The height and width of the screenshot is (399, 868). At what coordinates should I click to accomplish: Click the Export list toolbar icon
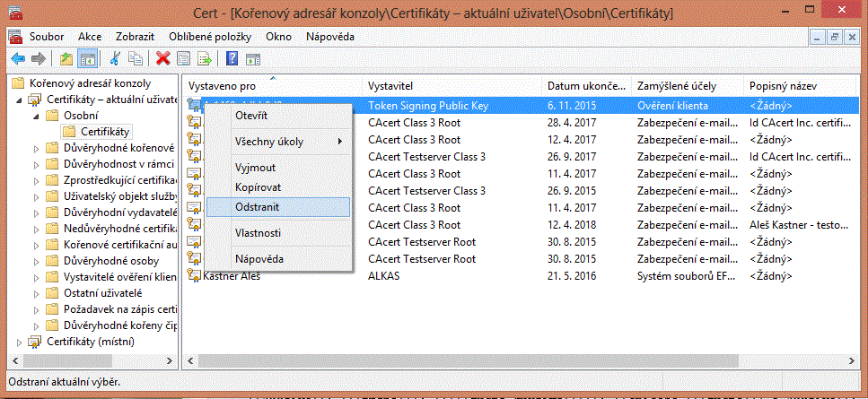205,59
